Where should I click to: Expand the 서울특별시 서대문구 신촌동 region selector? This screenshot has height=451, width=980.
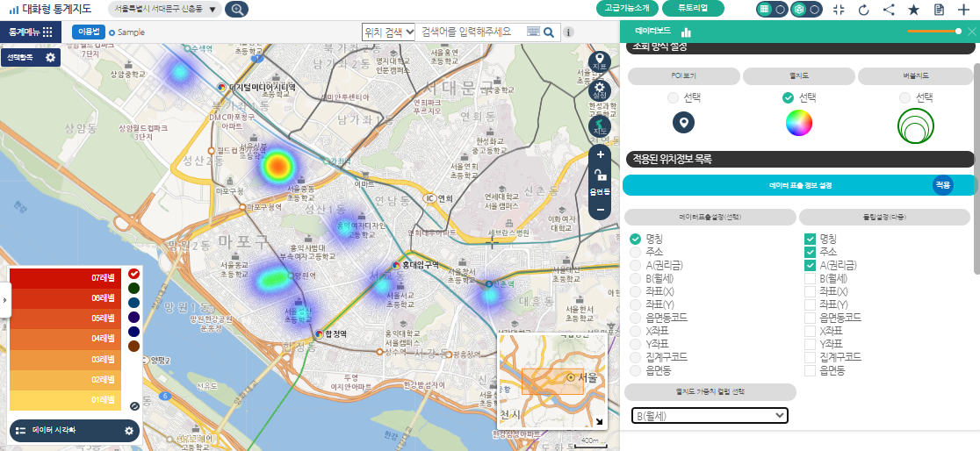(165, 10)
